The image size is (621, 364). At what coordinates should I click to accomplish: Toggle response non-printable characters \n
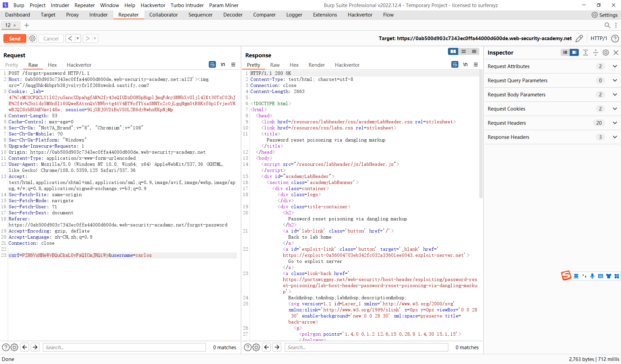point(465,64)
